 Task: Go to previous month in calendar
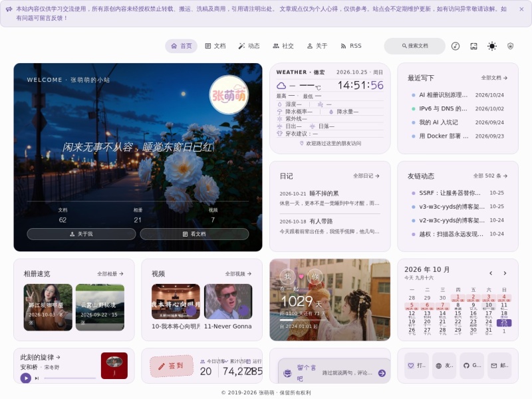pyautogui.click(x=491, y=273)
